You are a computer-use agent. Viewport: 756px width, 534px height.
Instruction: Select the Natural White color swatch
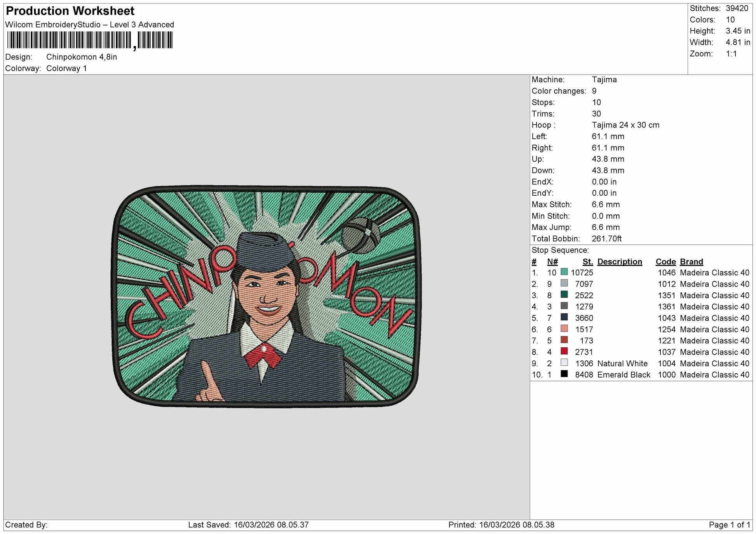click(564, 363)
